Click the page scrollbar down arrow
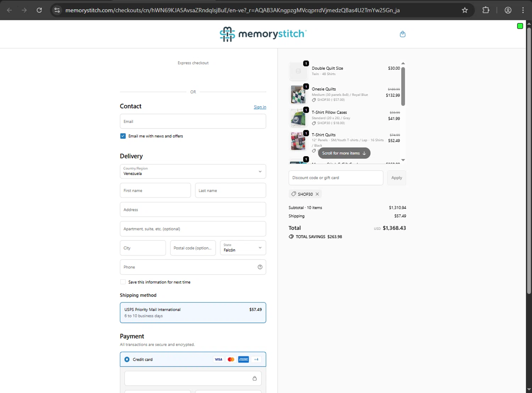Screen dimensions: 532x393 click(529, 389)
